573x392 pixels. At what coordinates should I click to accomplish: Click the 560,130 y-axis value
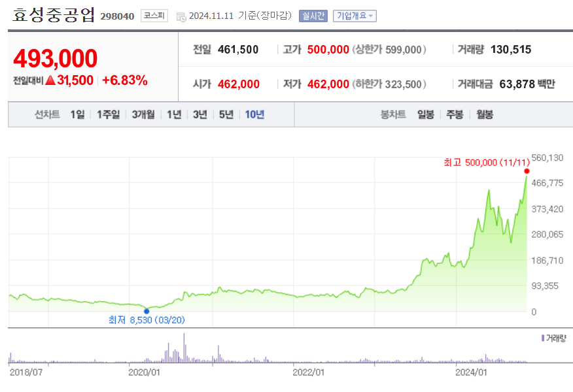[547, 157]
